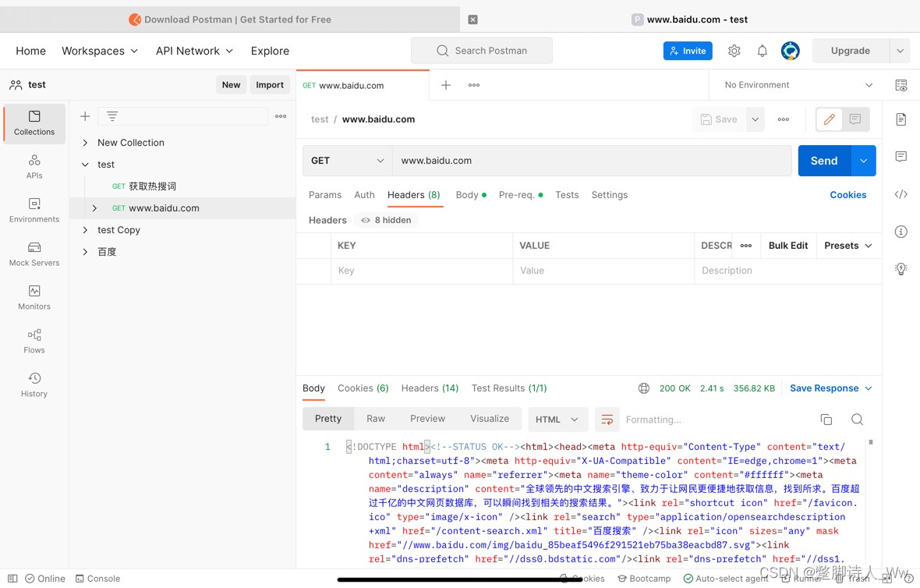Open the HTML response format dropdown
This screenshot has height=588, width=920.
click(557, 420)
